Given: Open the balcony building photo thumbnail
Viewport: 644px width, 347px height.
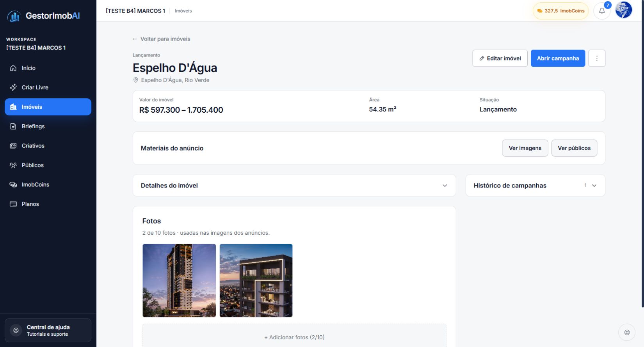Looking at the screenshot, I should pyautogui.click(x=256, y=280).
